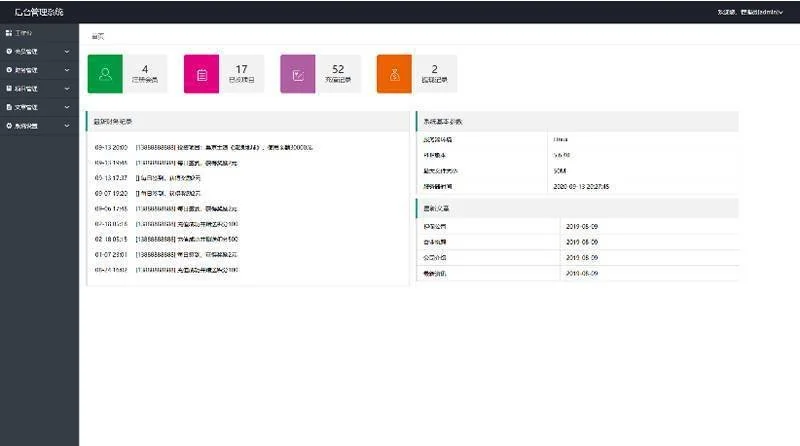The width and height of the screenshot is (800, 446).
Task: Select the 首页 tab above the cards
Action: pyautogui.click(x=97, y=35)
